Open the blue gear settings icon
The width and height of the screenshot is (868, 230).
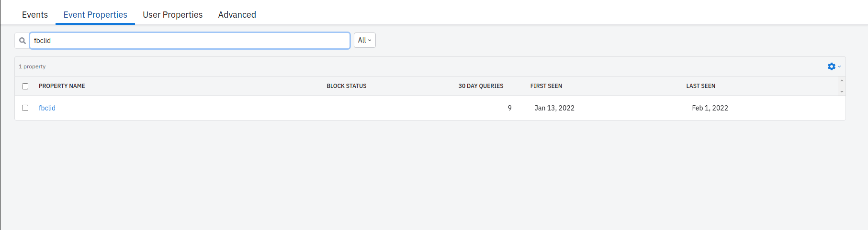point(831,66)
